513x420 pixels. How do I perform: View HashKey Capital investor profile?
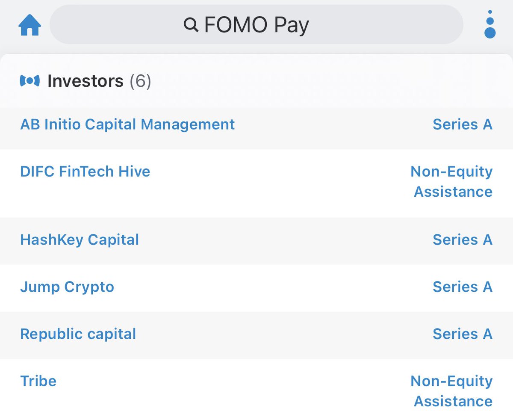click(80, 240)
